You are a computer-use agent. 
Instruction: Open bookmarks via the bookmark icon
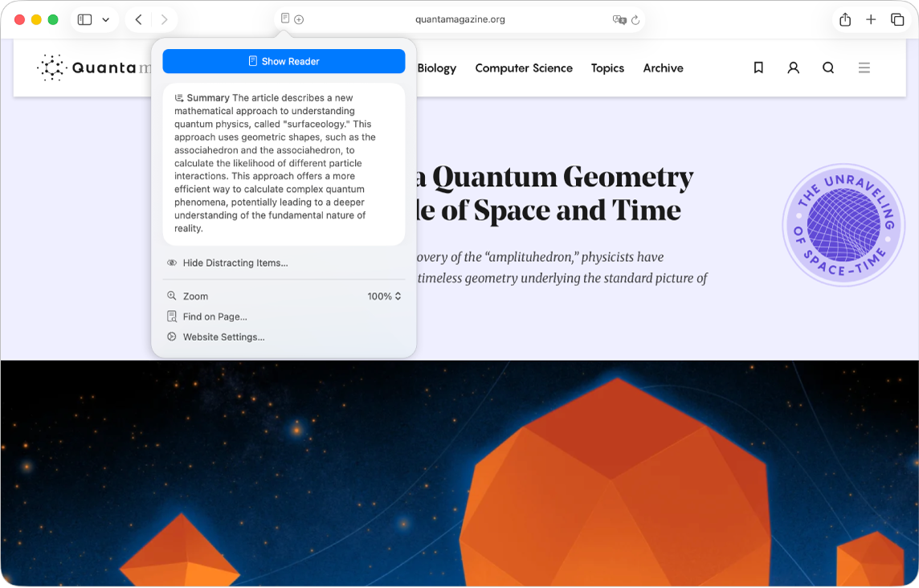(758, 67)
